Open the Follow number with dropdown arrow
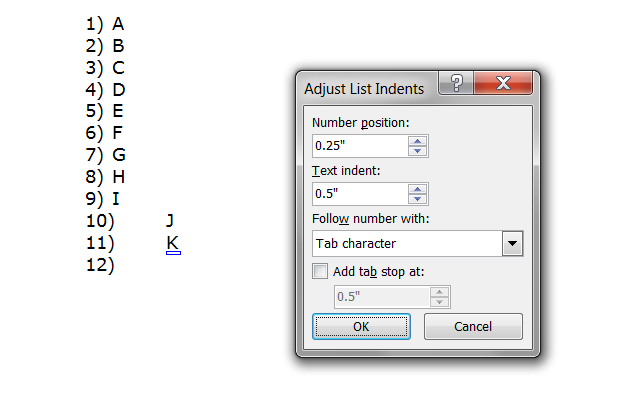 coord(512,243)
